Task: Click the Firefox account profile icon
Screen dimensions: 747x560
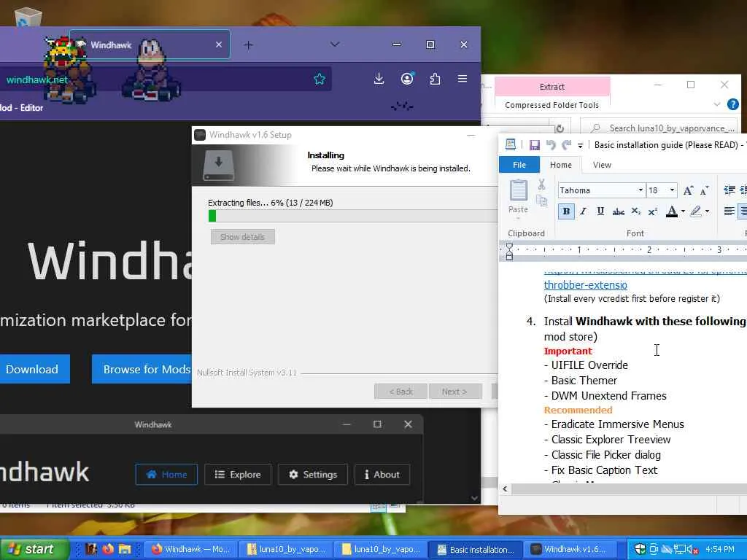Action: [407, 79]
